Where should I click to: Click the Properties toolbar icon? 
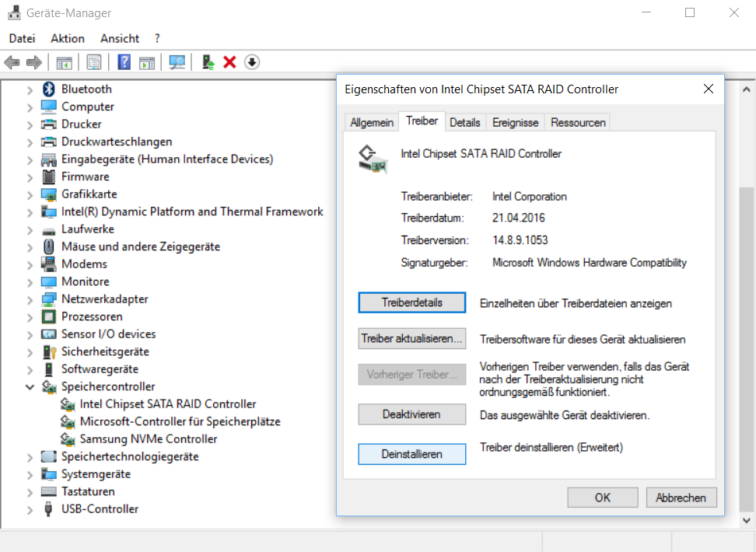[94, 62]
